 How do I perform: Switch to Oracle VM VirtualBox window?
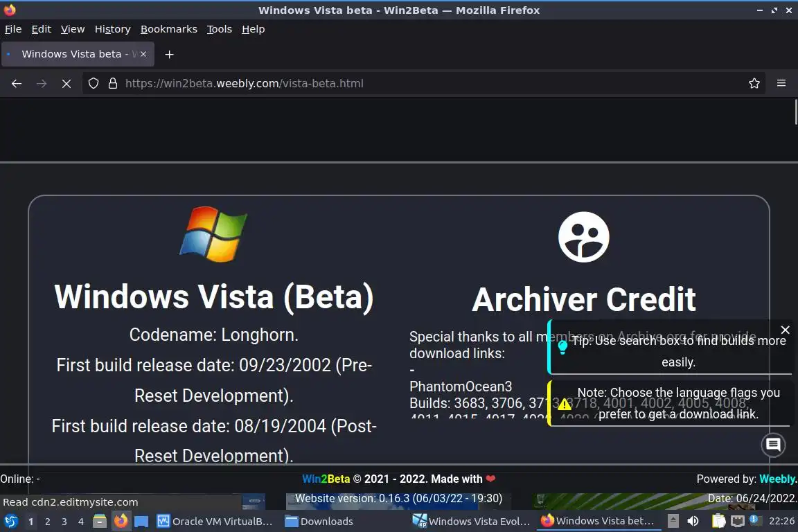click(x=215, y=522)
